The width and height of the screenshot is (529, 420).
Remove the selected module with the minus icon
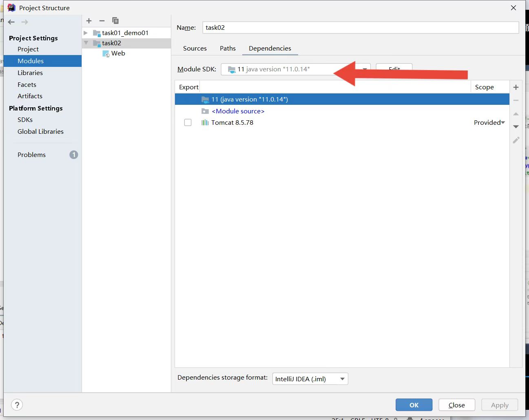(102, 20)
